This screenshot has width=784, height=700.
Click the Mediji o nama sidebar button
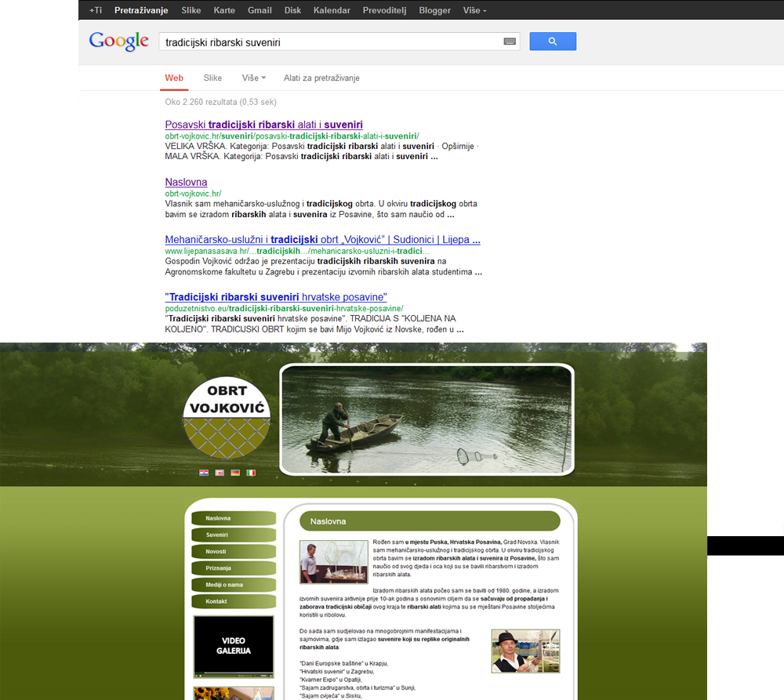(234, 585)
